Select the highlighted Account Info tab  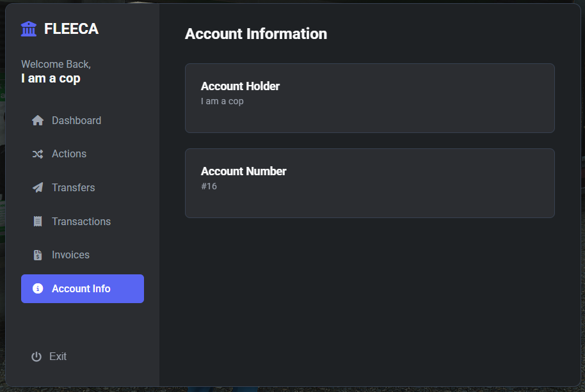(83, 289)
